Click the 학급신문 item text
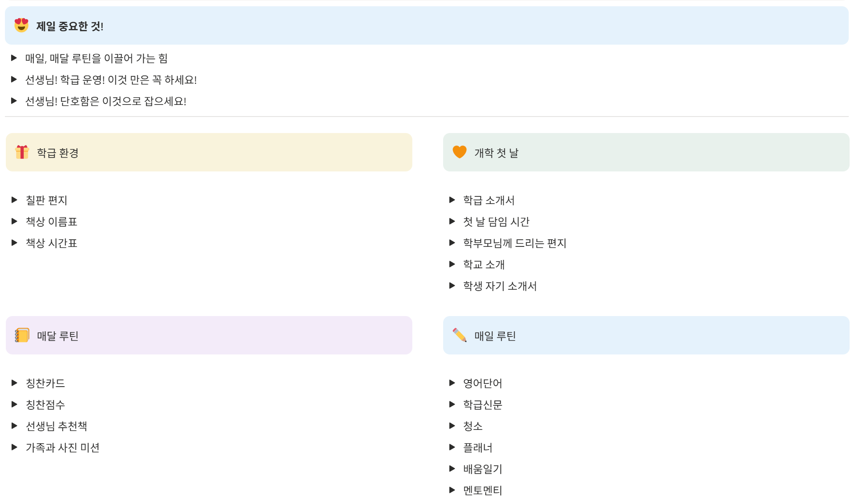Image resolution: width=859 pixels, height=504 pixels. [482, 404]
